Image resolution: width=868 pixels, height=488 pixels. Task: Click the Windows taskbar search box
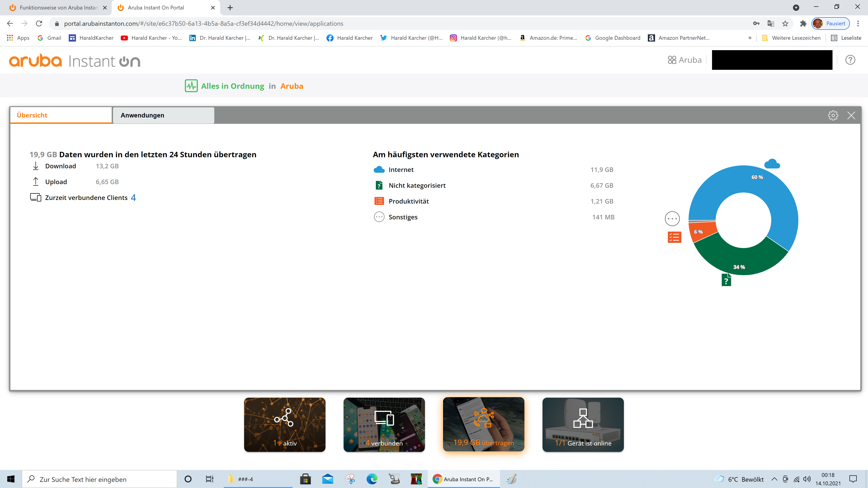point(99,479)
